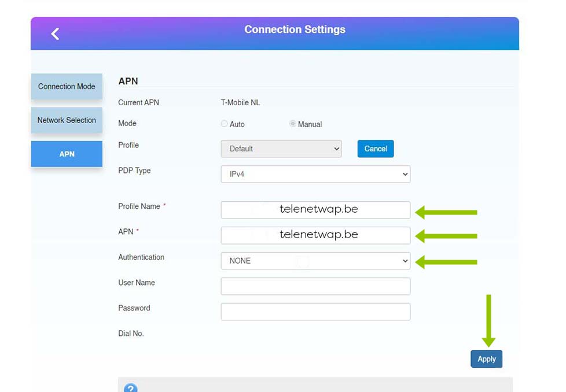Screen dimensions: 566x392
Task: Click the Connection Settings page title
Action: [x=295, y=29]
